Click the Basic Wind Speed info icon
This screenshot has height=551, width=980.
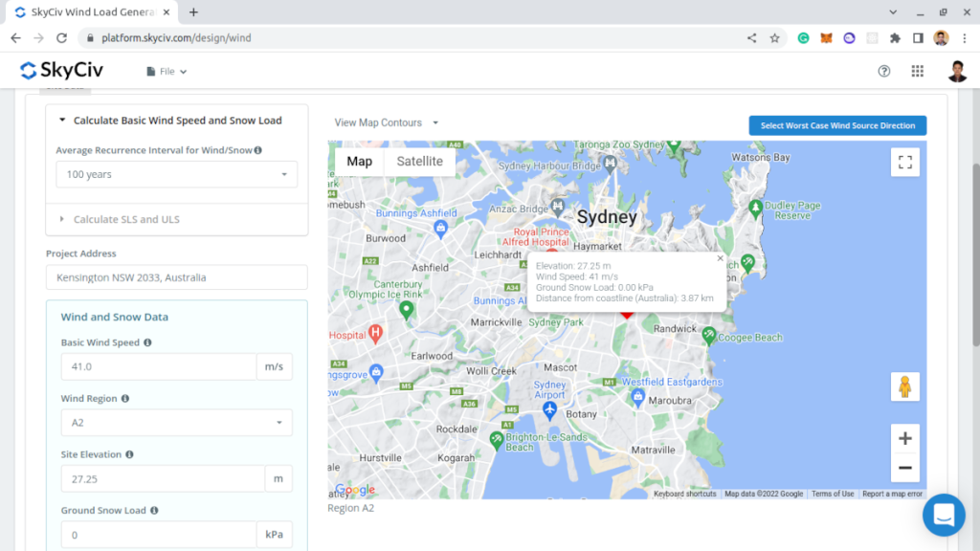tap(147, 342)
